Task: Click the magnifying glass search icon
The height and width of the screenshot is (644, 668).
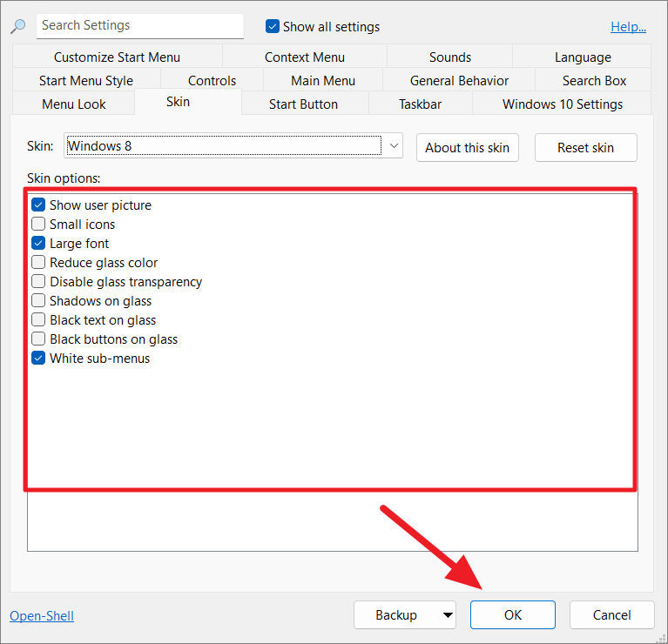Action: pyautogui.click(x=18, y=26)
